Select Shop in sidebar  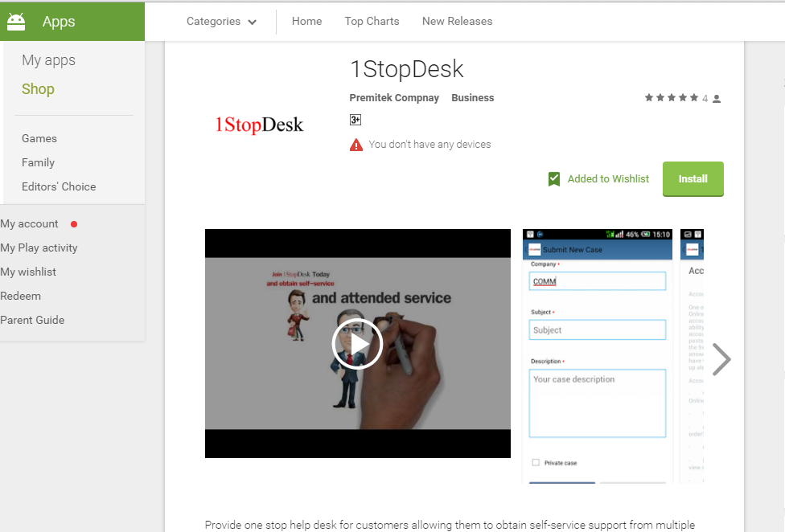pos(38,89)
